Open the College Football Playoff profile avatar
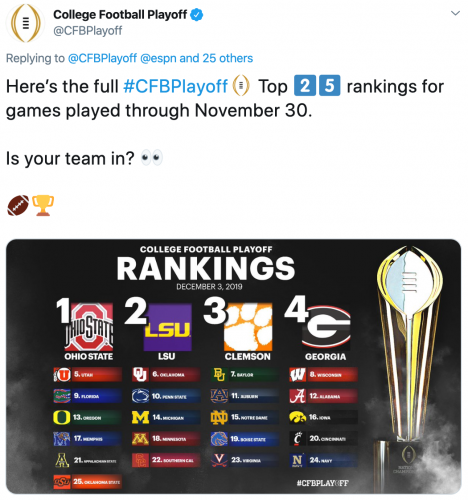The width and height of the screenshot is (468, 500). point(25,23)
